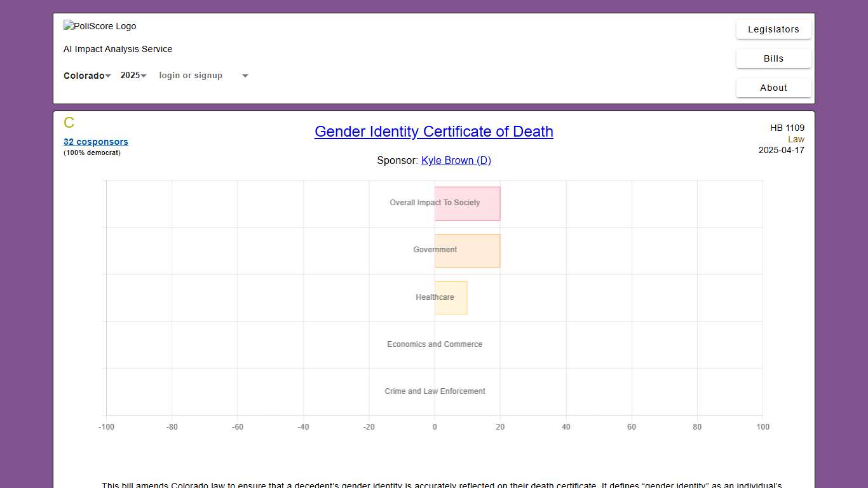This screenshot has width=868, height=488.
Task: Click the HB 1109 bill number
Action: [787, 128]
